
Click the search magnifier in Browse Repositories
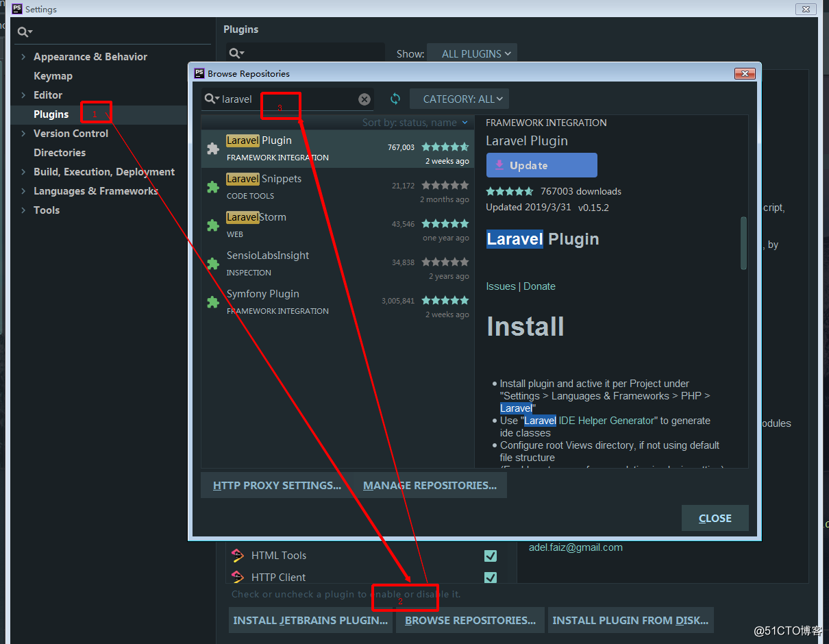pyautogui.click(x=212, y=99)
